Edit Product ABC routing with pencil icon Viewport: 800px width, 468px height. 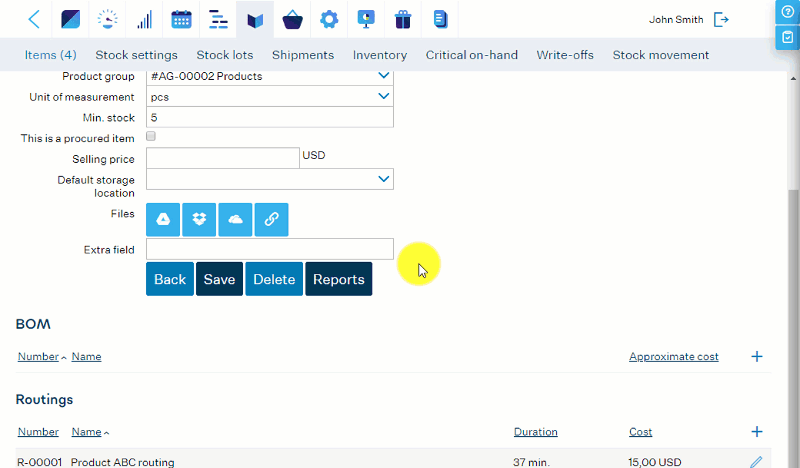coord(756,462)
